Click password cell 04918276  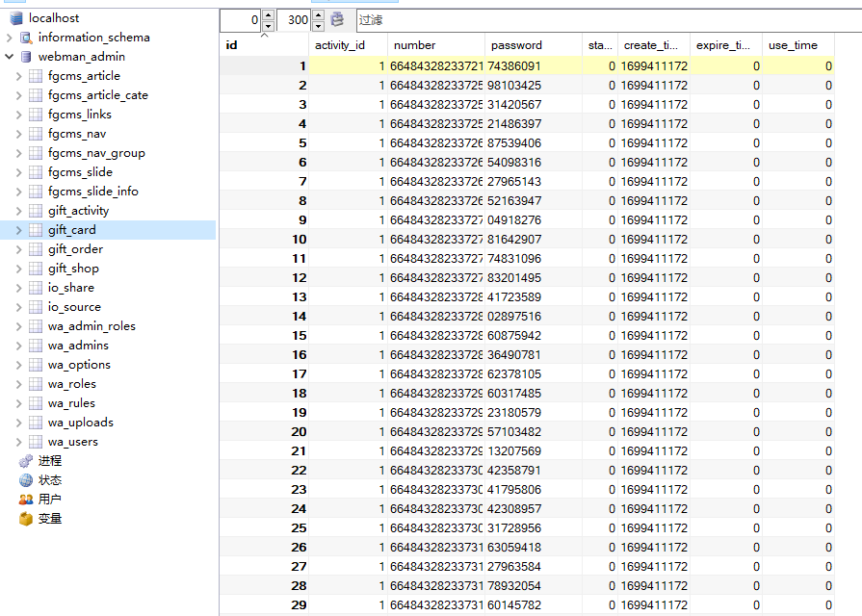(x=534, y=219)
